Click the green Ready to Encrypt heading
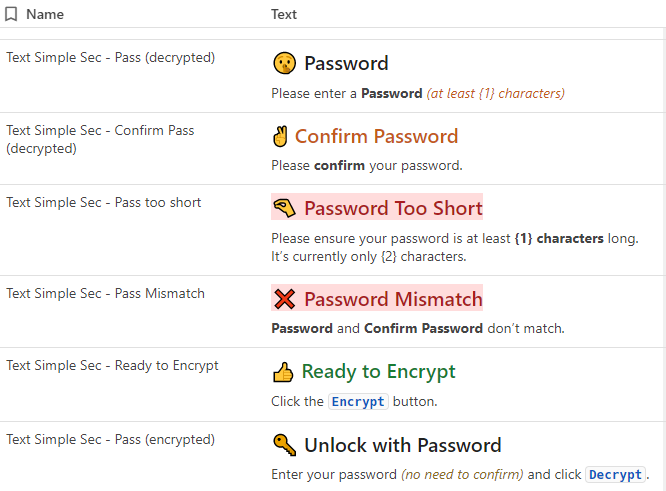 (x=378, y=372)
